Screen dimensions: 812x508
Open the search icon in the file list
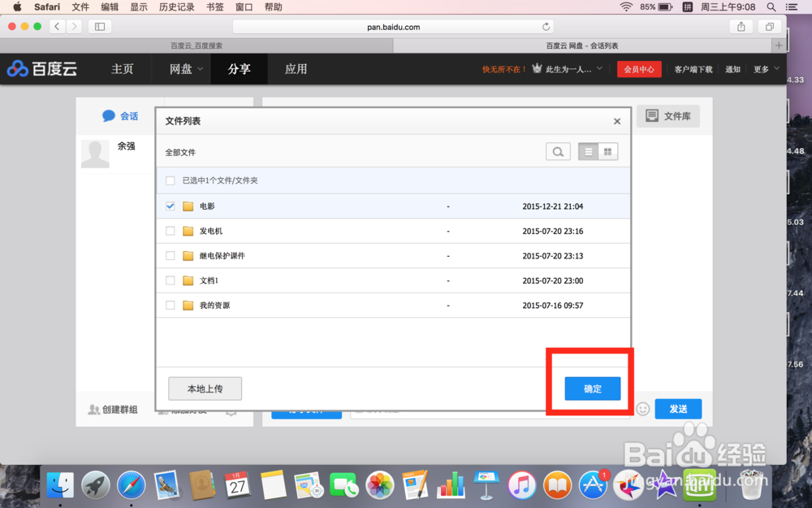click(x=558, y=151)
